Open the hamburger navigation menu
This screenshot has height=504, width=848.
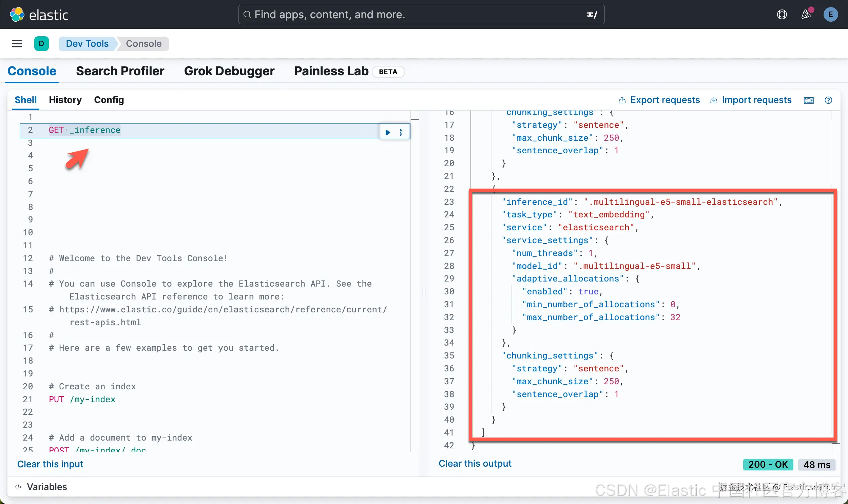click(17, 43)
